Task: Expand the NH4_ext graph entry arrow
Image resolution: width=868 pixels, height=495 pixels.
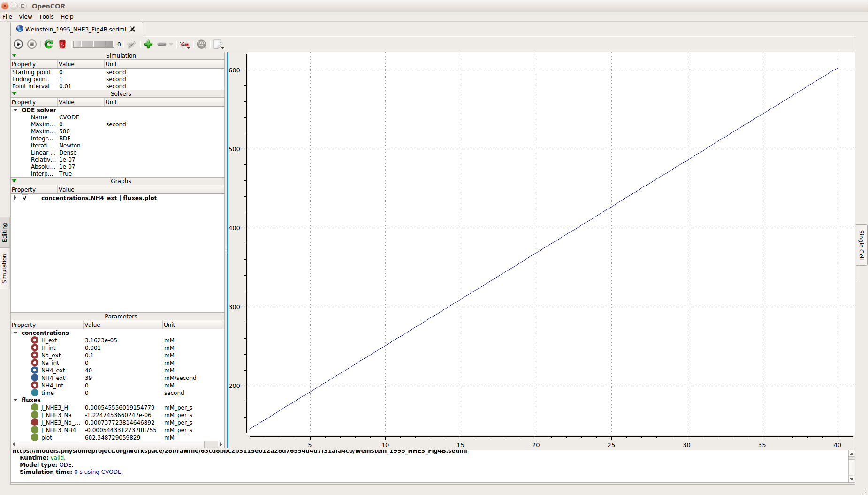Action: 15,198
